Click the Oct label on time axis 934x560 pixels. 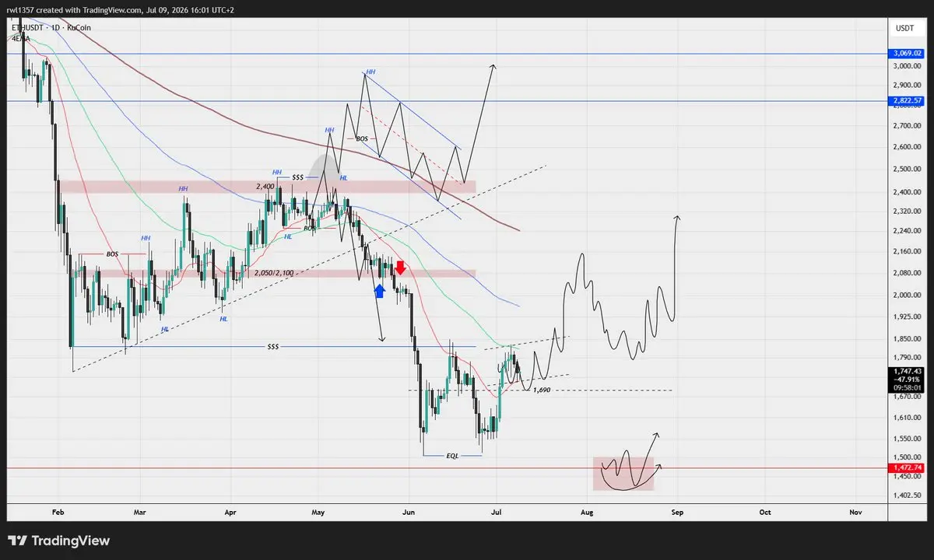pyautogui.click(x=765, y=513)
